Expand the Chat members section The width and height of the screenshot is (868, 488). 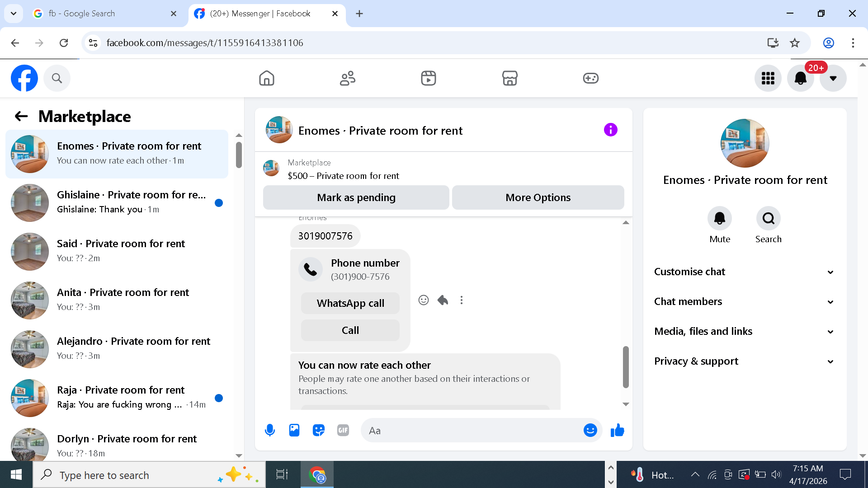(744, 301)
